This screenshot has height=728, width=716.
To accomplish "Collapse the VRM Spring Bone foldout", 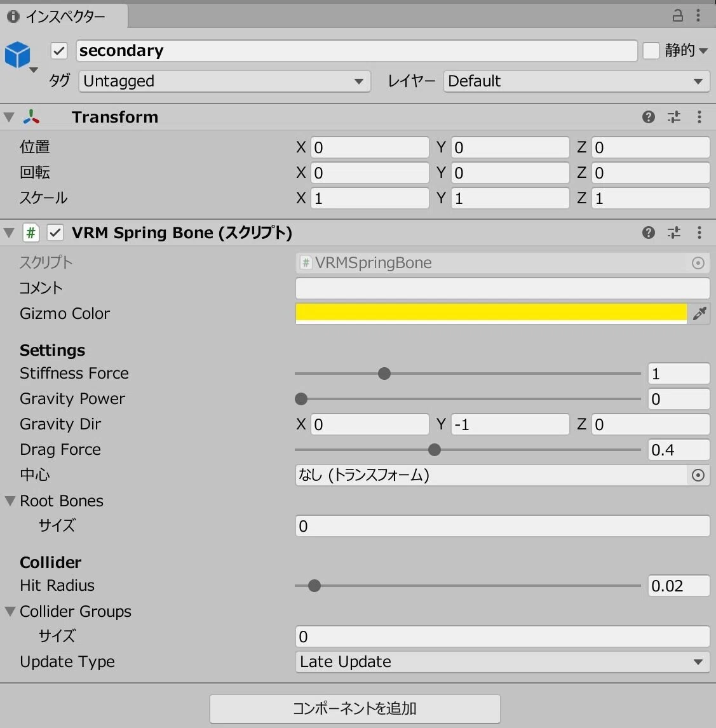I will pyautogui.click(x=9, y=232).
